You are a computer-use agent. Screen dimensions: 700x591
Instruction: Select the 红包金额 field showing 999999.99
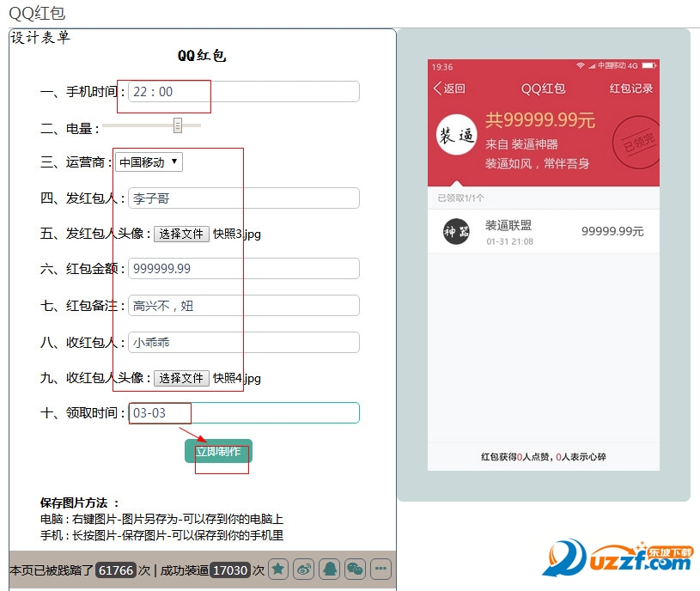(246, 268)
